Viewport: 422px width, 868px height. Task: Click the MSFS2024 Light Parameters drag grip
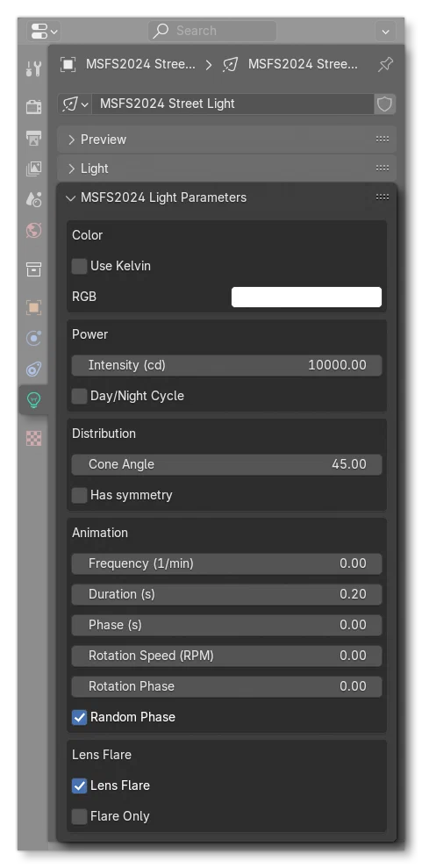tap(383, 197)
